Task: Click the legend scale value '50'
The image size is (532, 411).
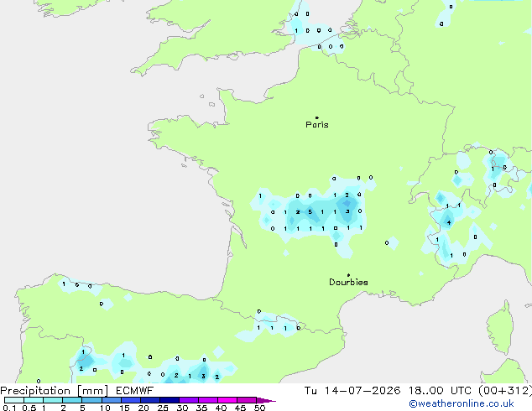Action: point(259,408)
